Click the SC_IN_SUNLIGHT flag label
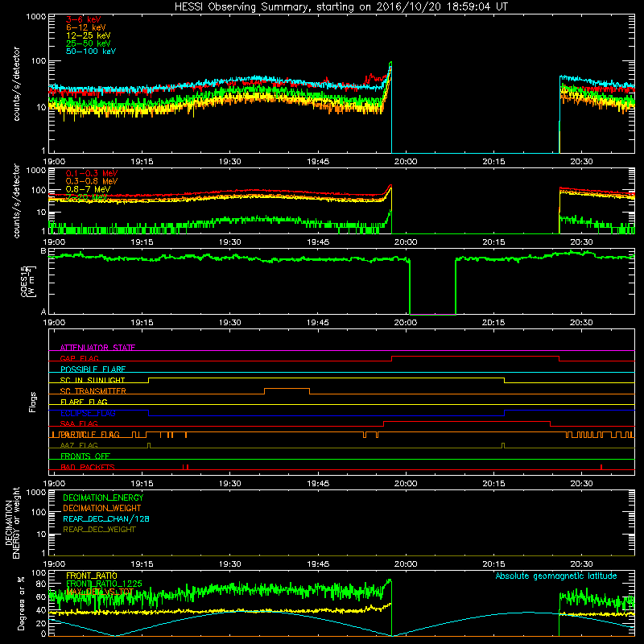Image resolution: width=644 pixels, height=644 pixels. click(x=93, y=380)
